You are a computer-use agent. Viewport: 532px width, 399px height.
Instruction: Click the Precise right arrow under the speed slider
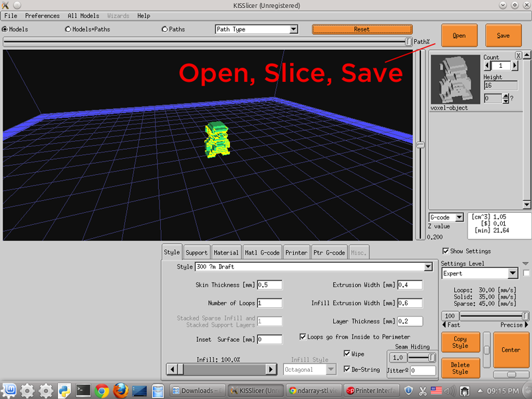click(526, 325)
